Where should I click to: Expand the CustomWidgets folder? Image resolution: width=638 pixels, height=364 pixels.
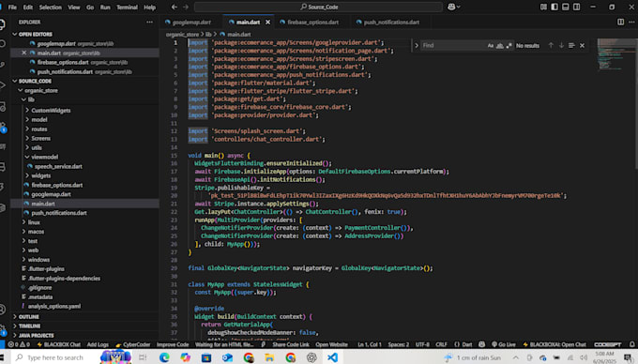[x=51, y=110]
